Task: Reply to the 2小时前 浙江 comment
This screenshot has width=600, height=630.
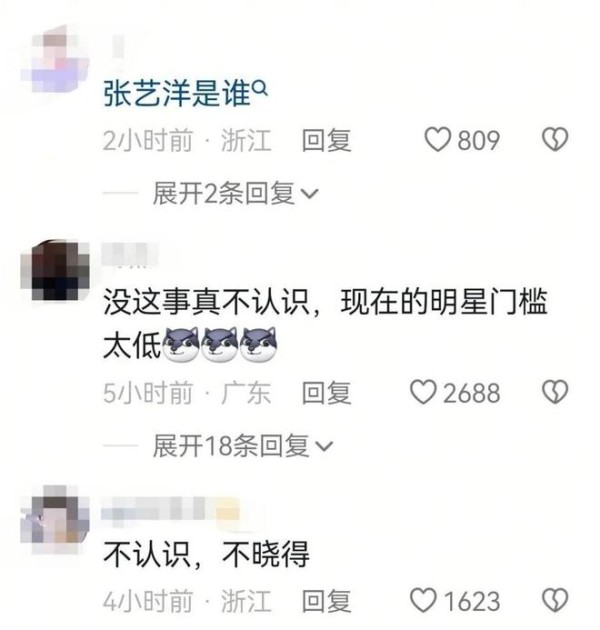Action: [326, 140]
